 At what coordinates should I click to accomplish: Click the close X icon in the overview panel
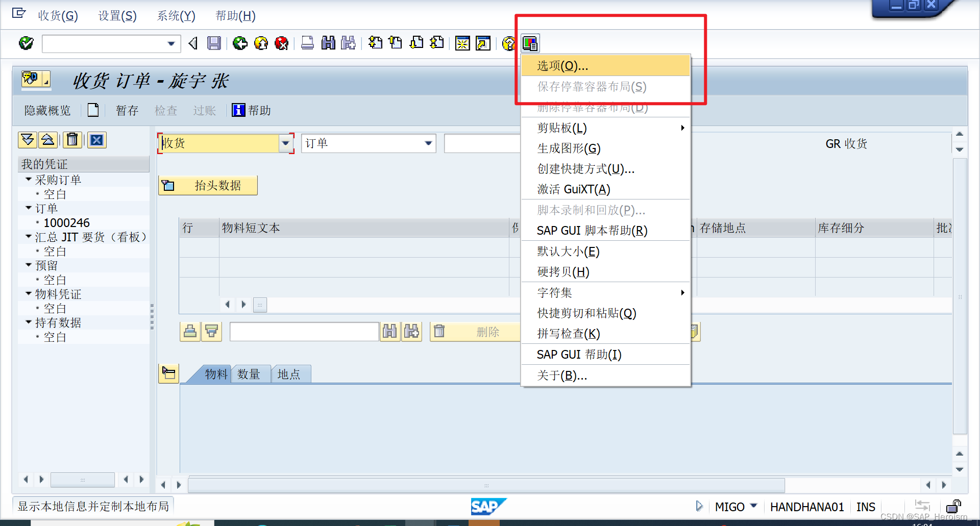click(x=97, y=140)
